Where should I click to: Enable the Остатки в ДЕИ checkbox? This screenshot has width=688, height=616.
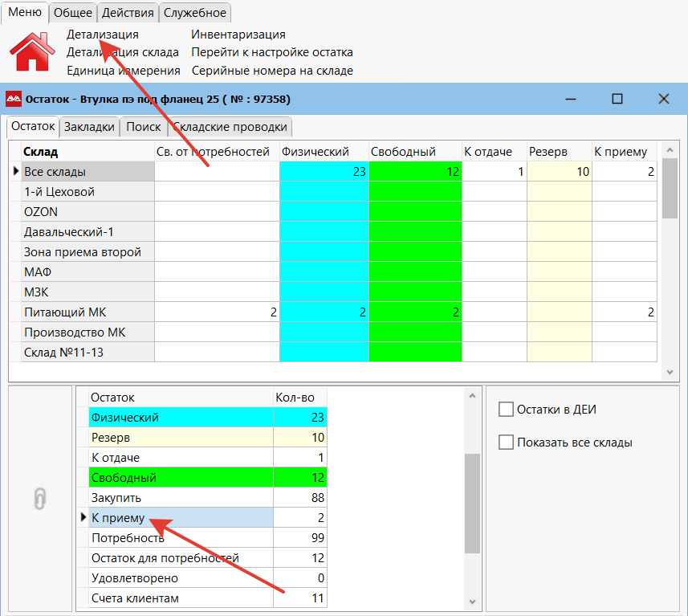(x=506, y=410)
